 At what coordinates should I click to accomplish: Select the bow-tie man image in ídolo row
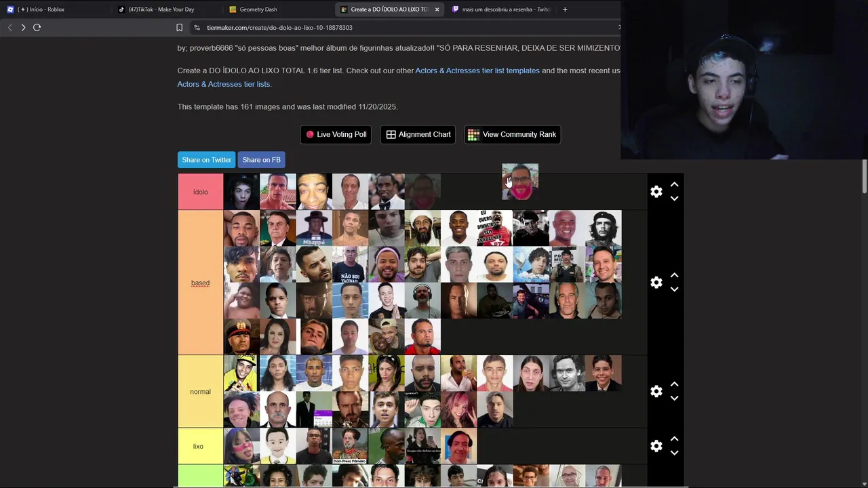coord(387,192)
